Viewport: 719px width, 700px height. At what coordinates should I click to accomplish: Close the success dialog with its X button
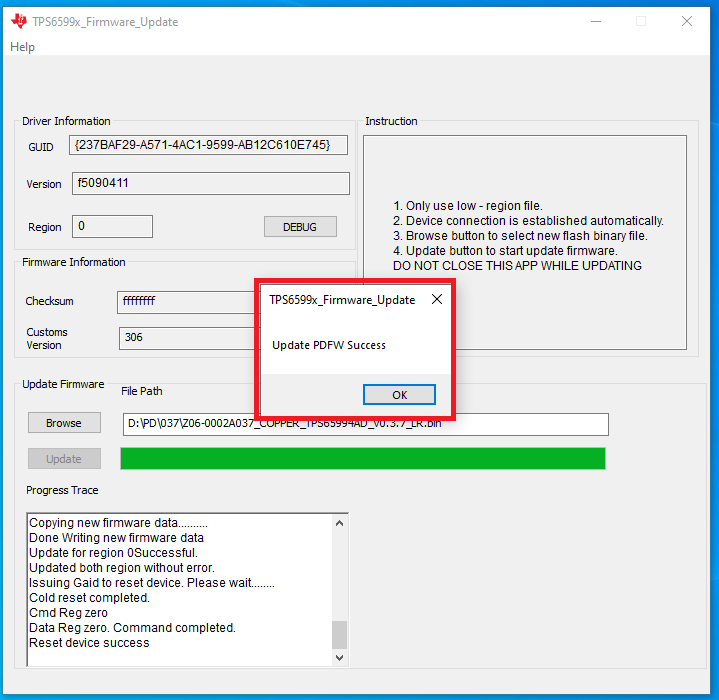[436, 299]
